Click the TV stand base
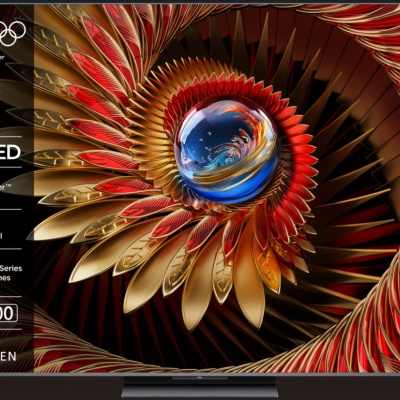The width and height of the screenshot is (400, 400). (x=199, y=387)
